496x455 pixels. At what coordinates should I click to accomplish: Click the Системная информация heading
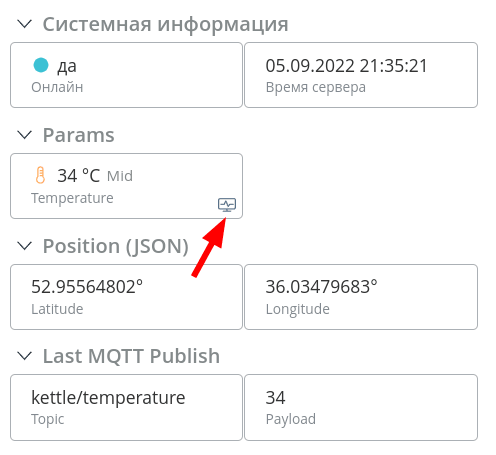coord(165,24)
